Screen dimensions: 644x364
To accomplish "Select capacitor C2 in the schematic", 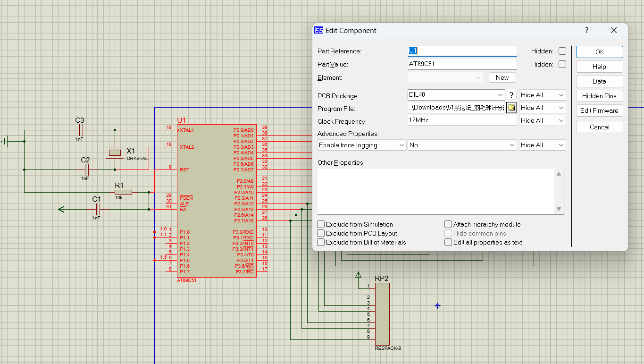I will [x=85, y=169].
